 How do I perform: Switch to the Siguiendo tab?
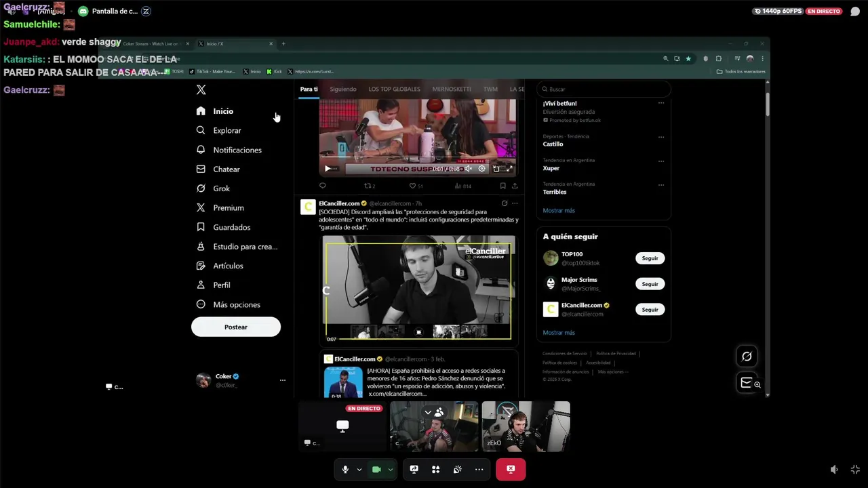pyautogui.click(x=343, y=89)
